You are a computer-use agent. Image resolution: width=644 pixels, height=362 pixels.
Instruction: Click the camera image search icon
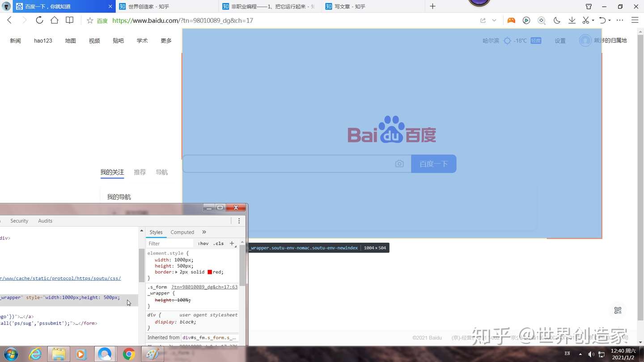click(399, 164)
